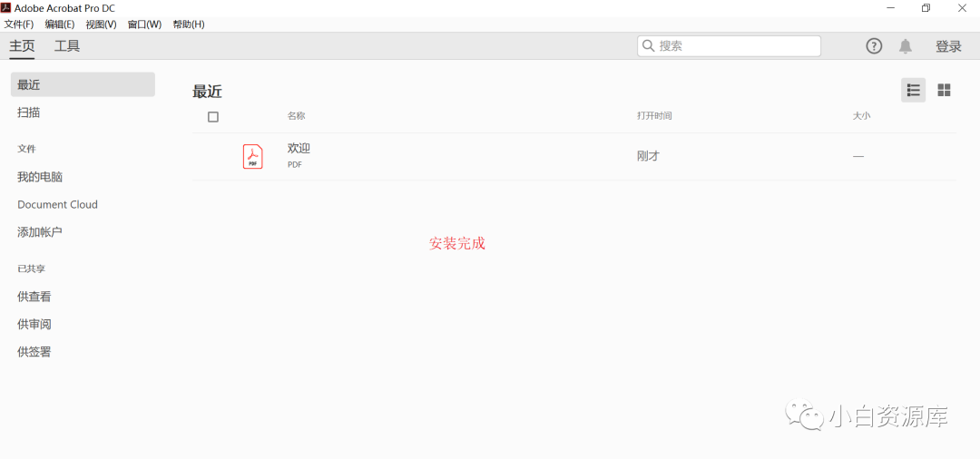Click the red PDF icon of 欢迎 file
This screenshot has height=459, width=980.
[x=252, y=156]
